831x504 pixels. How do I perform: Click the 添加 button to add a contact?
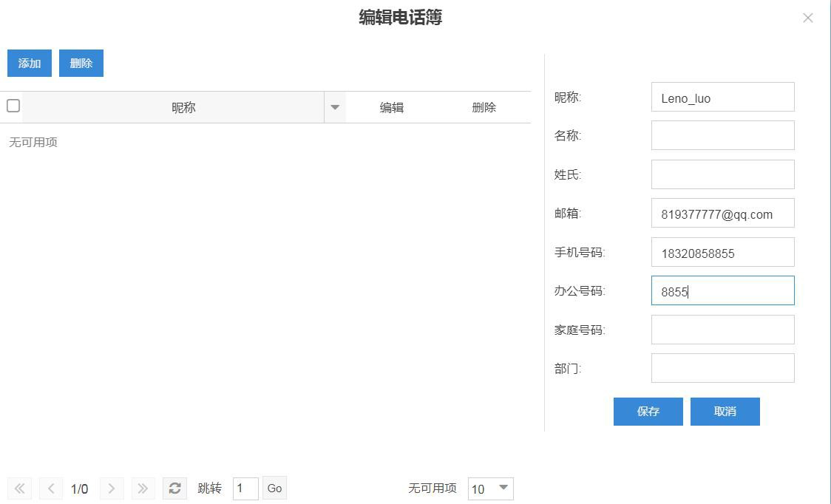click(29, 63)
